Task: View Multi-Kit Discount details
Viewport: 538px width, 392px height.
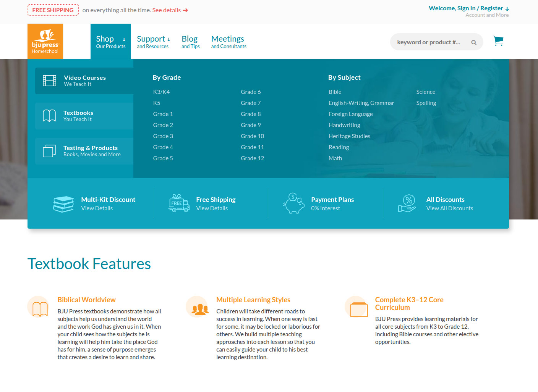Action: [x=97, y=208]
